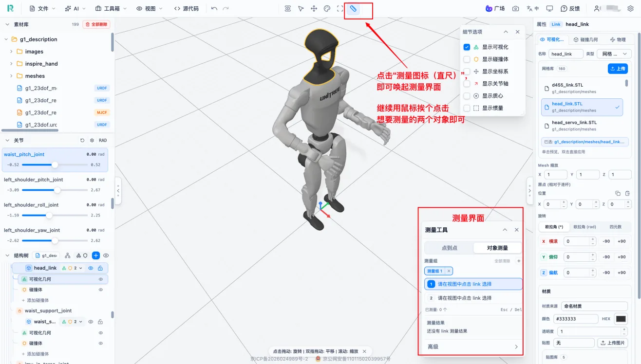
Task: Adjust waist_pitch_joint slider
Action: [55, 165]
